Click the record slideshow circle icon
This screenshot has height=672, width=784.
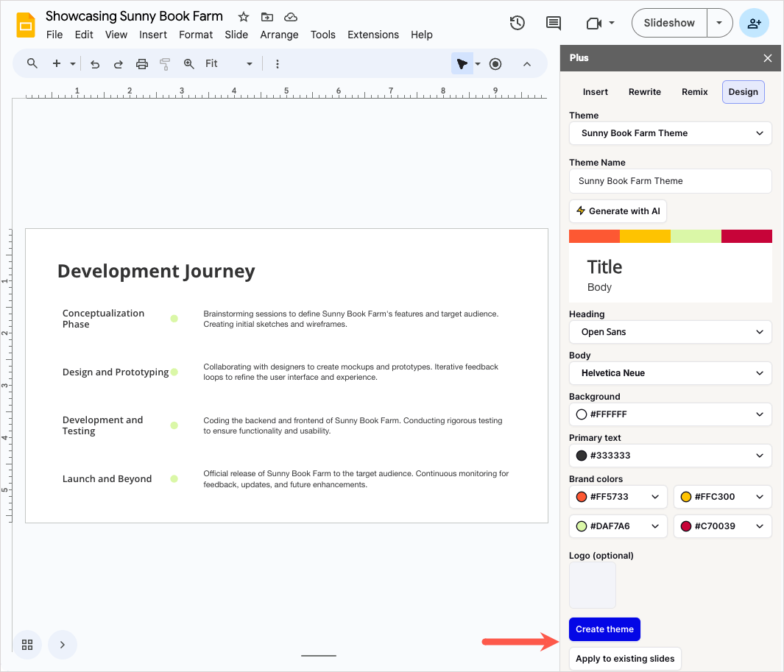tap(495, 64)
